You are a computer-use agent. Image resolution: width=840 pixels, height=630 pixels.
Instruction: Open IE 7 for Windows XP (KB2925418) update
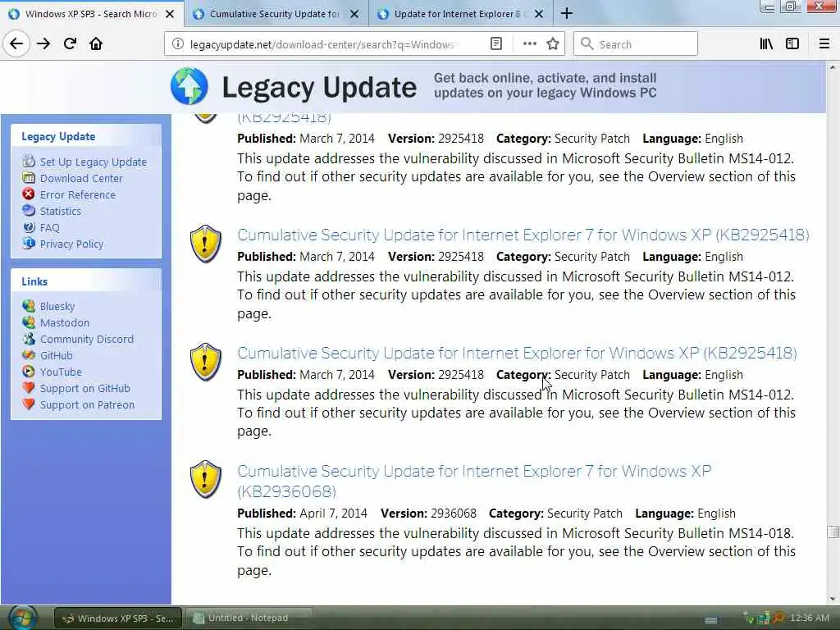click(523, 235)
